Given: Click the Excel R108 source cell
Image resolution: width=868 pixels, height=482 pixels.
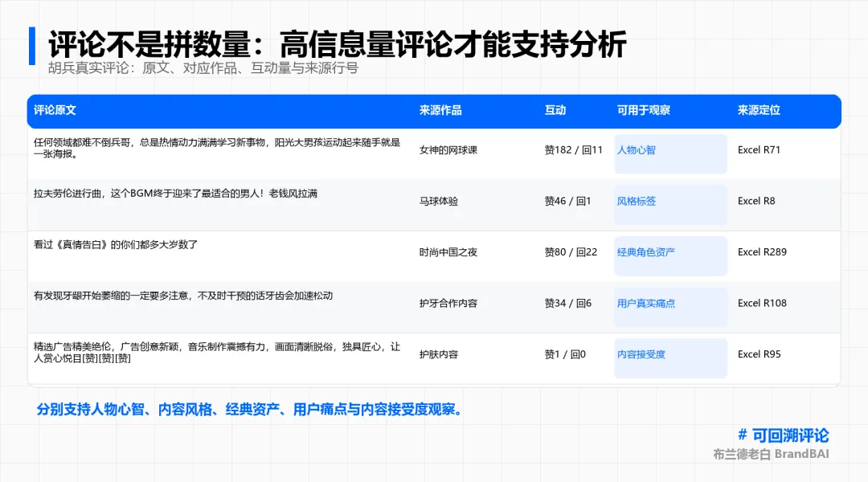Looking at the screenshot, I should click(x=762, y=303).
